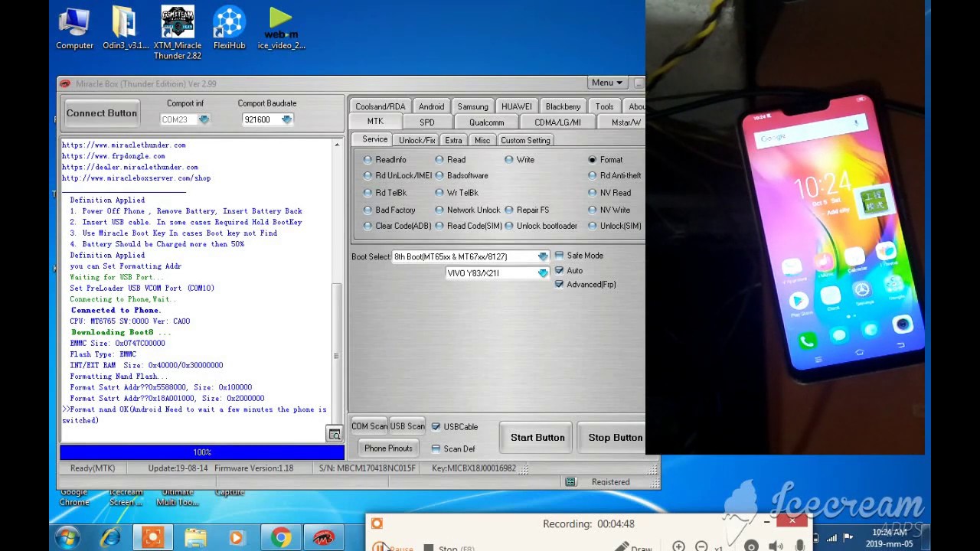Mute recorder speaker audio icon
This screenshot has width=980, height=551.
tap(776, 546)
